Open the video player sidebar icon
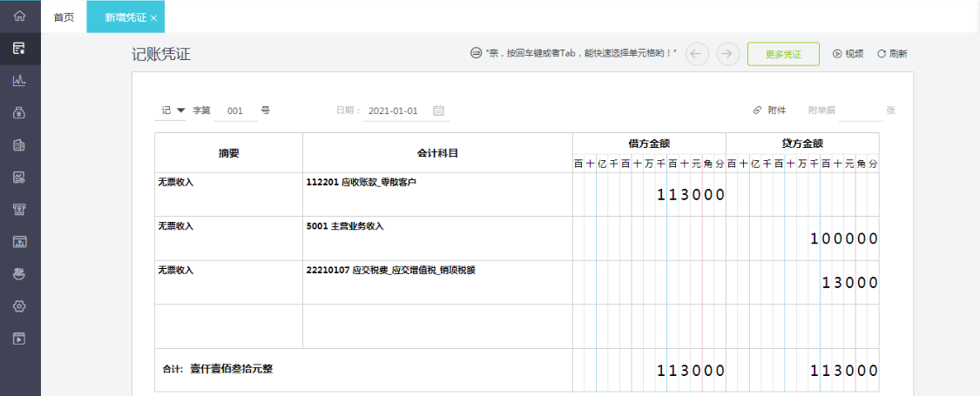Image resolution: width=980 pixels, height=396 pixels. (19, 339)
